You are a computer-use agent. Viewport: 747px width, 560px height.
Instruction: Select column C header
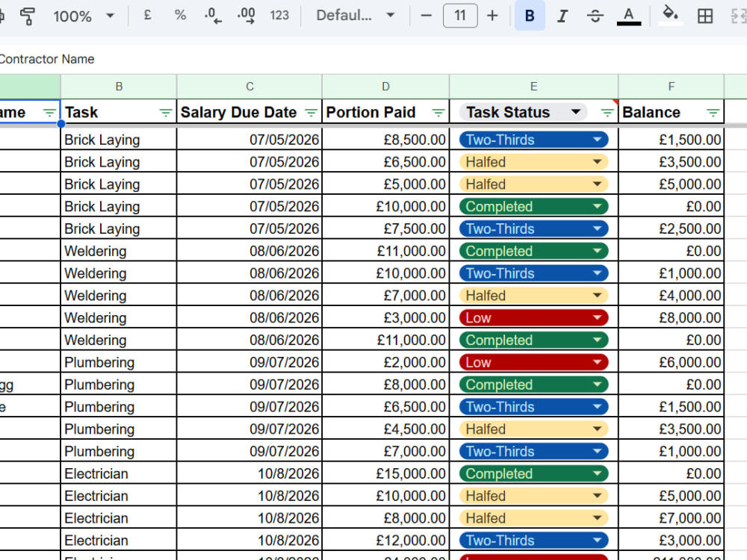[249, 87]
